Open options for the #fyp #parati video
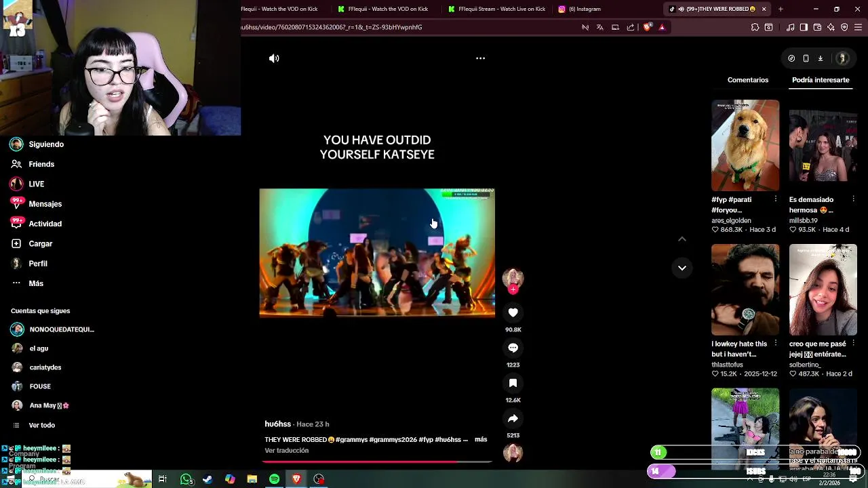This screenshot has height=488, width=868. (x=775, y=199)
